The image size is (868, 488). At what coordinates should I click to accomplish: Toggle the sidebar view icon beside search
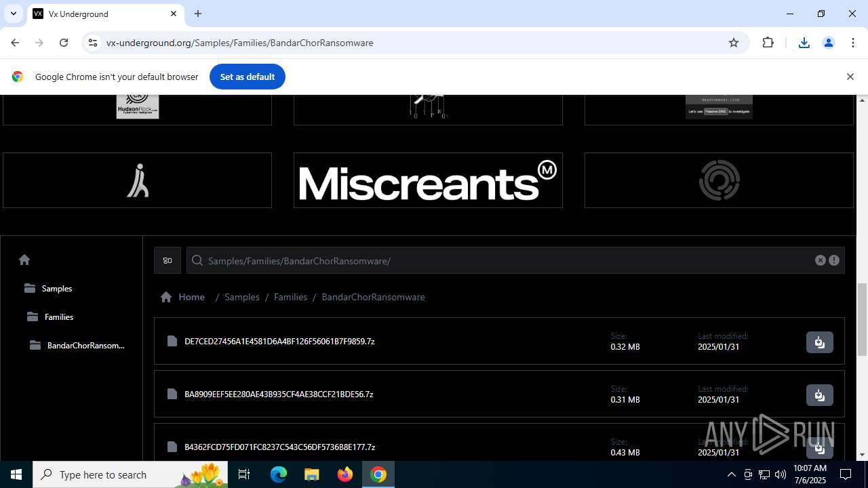[167, 260]
